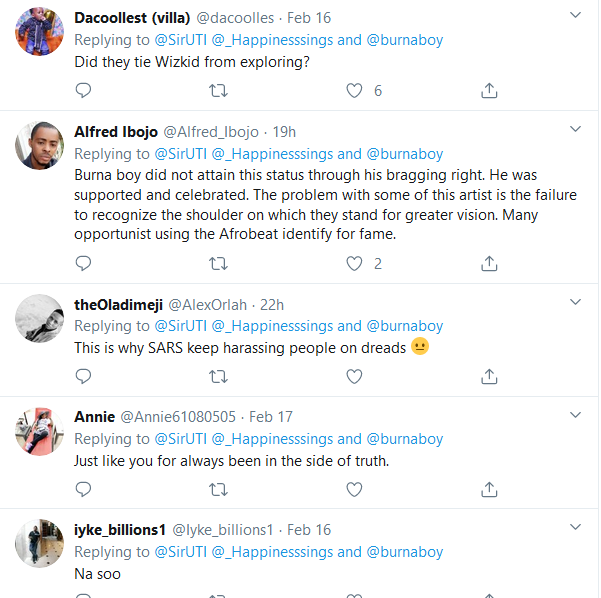The image size is (601, 598).
Task: Expand the menu chevron on Alfred Ibojo's tweet
Action: (576, 130)
